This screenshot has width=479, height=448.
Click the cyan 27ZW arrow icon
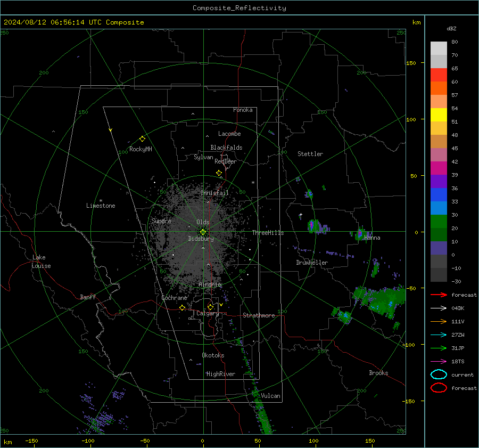click(x=439, y=335)
